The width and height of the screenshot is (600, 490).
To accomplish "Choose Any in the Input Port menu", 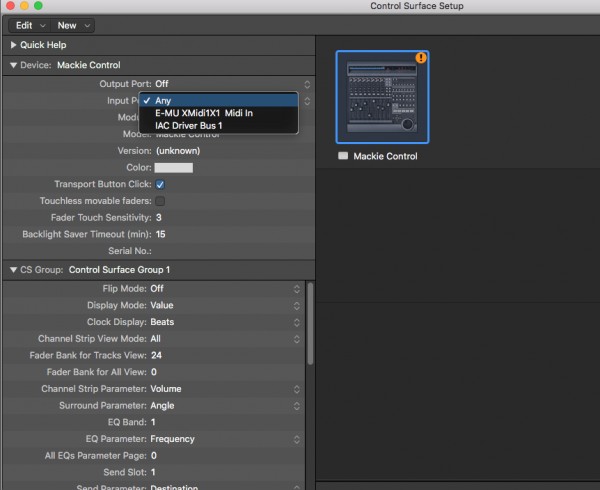I will point(218,101).
